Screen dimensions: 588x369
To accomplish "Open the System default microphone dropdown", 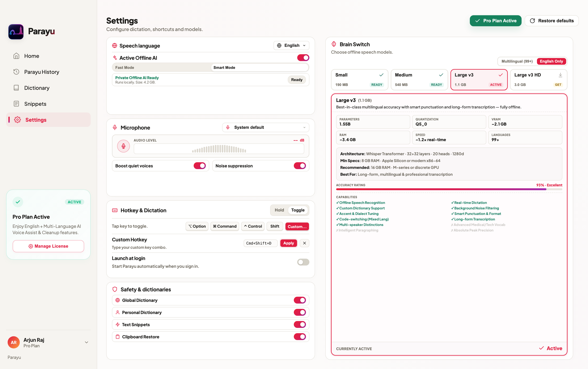I will (x=266, y=127).
